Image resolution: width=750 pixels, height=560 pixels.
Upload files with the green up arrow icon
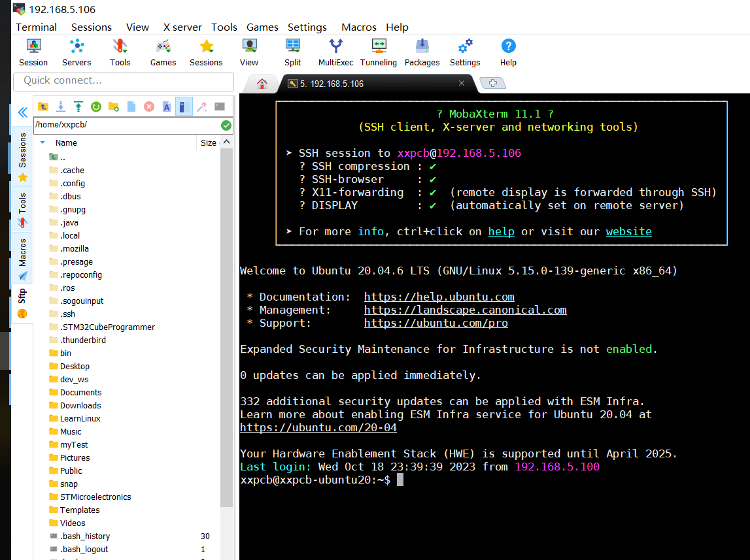[78, 107]
